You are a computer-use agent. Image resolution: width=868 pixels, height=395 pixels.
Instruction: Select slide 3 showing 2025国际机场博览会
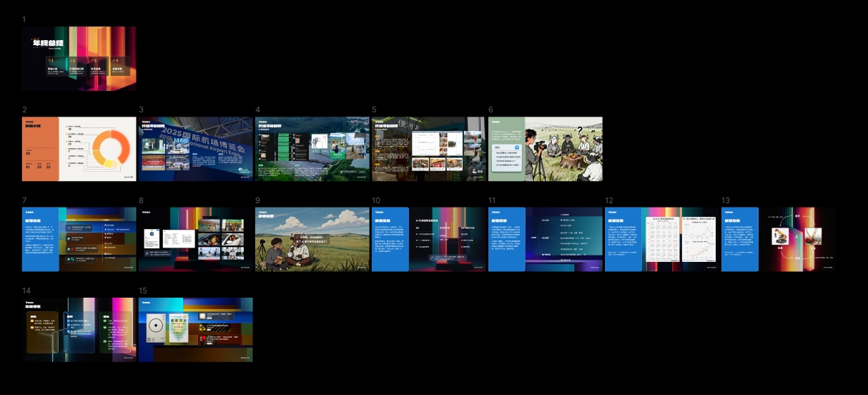point(195,149)
